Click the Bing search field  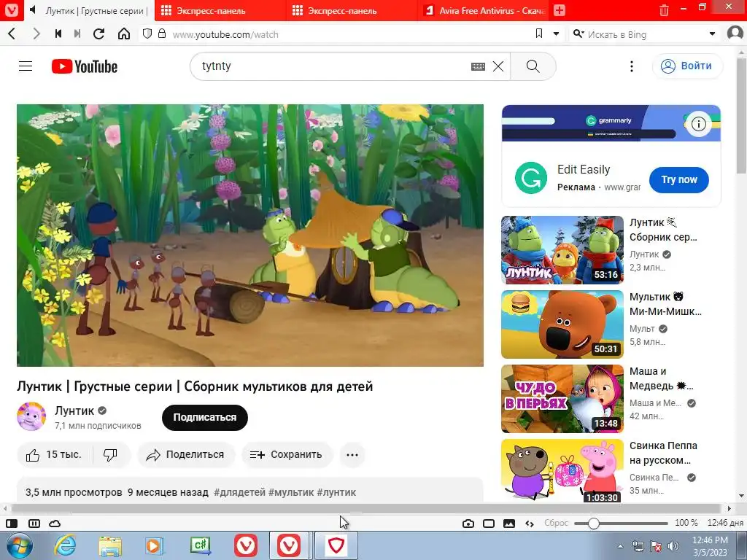pyautogui.click(x=646, y=34)
